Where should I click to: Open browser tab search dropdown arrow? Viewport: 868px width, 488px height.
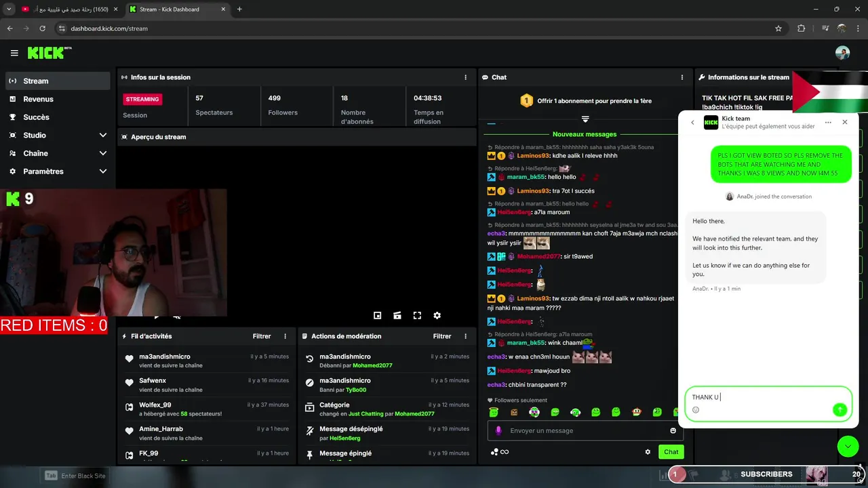[9, 9]
